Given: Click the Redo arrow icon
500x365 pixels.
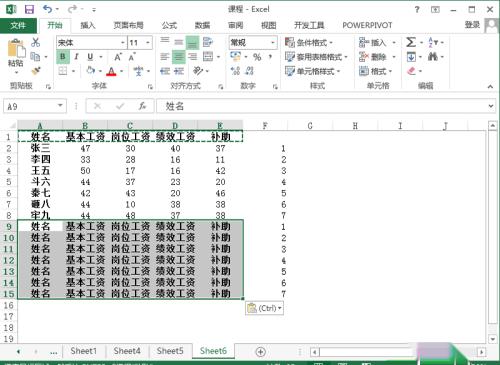Looking at the screenshot, I should [x=72, y=9].
